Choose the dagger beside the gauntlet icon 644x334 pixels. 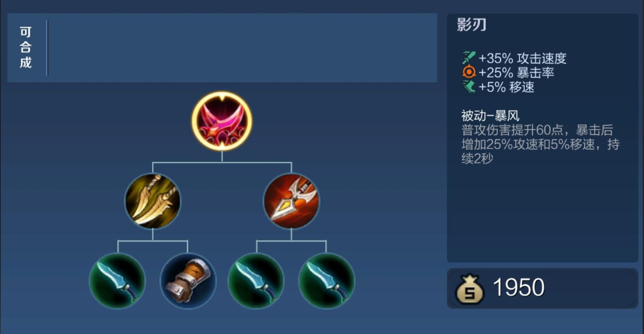[117, 281]
